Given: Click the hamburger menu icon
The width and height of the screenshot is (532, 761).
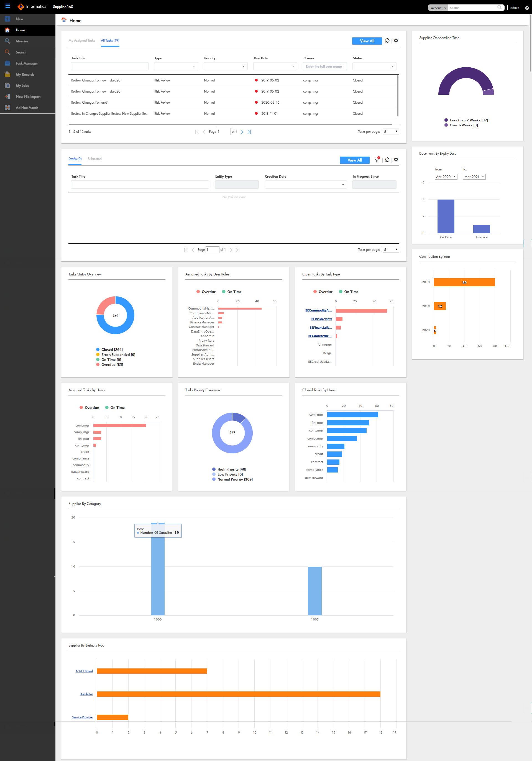Looking at the screenshot, I should [8, 6].
